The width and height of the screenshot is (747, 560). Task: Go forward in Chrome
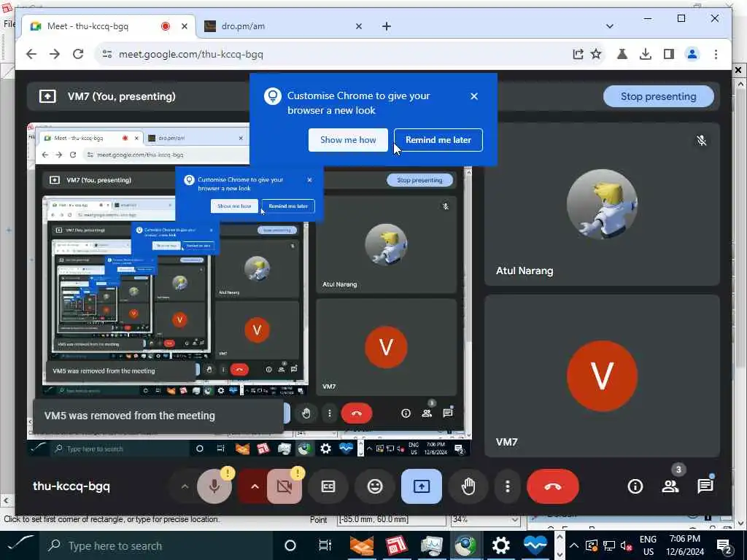(x=55, y=54)
